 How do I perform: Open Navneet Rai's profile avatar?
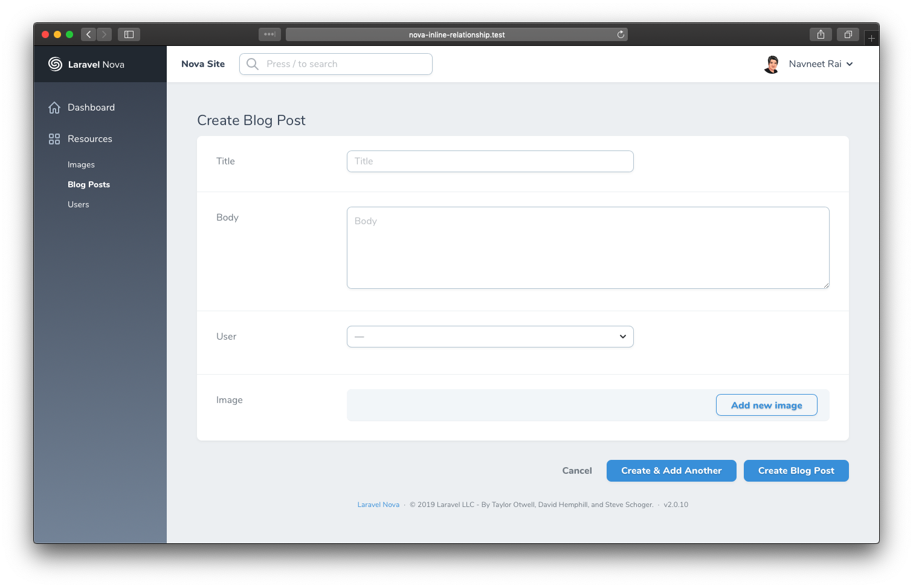[772, 64]
